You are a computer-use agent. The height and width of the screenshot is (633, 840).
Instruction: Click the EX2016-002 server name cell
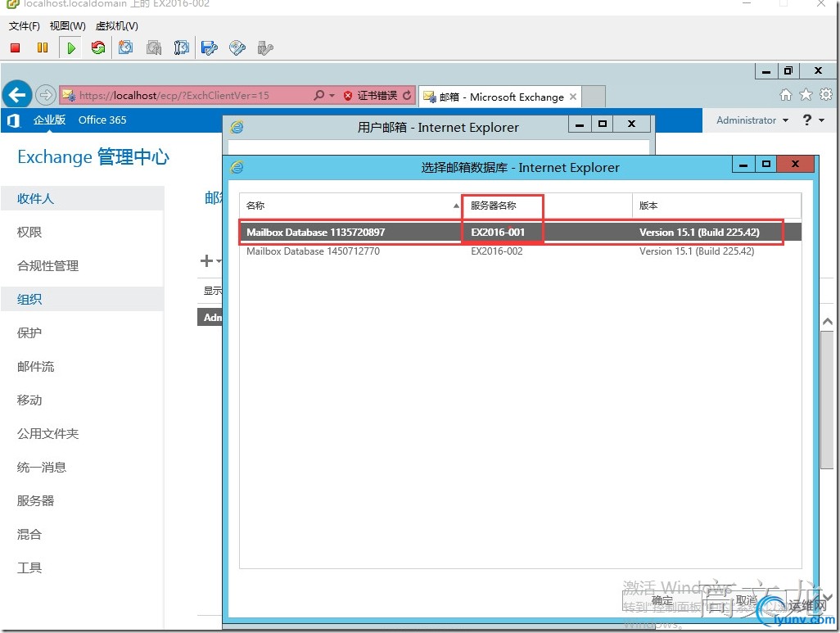point(497,251)
